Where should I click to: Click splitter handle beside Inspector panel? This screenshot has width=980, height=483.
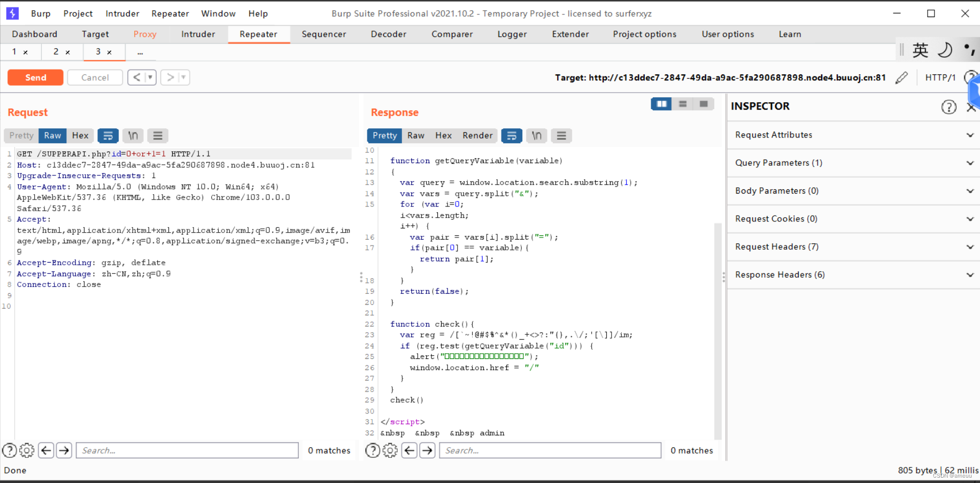(x=724, y=277)
